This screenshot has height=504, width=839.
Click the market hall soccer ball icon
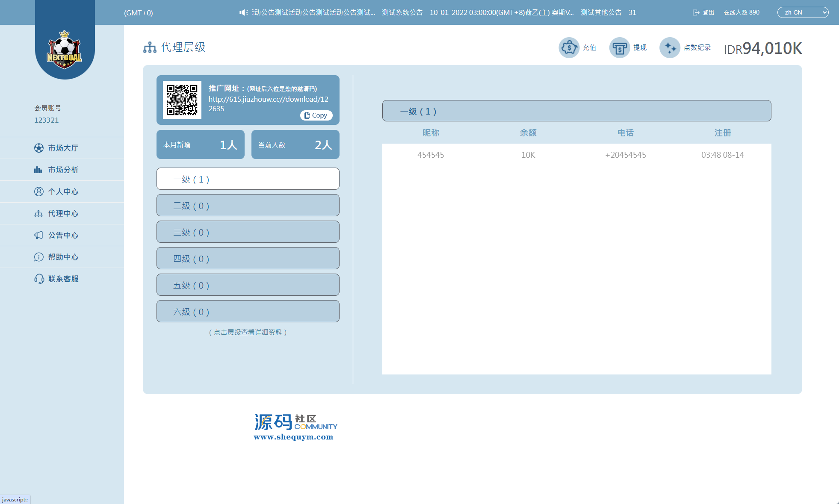click(x=39, y=148)
